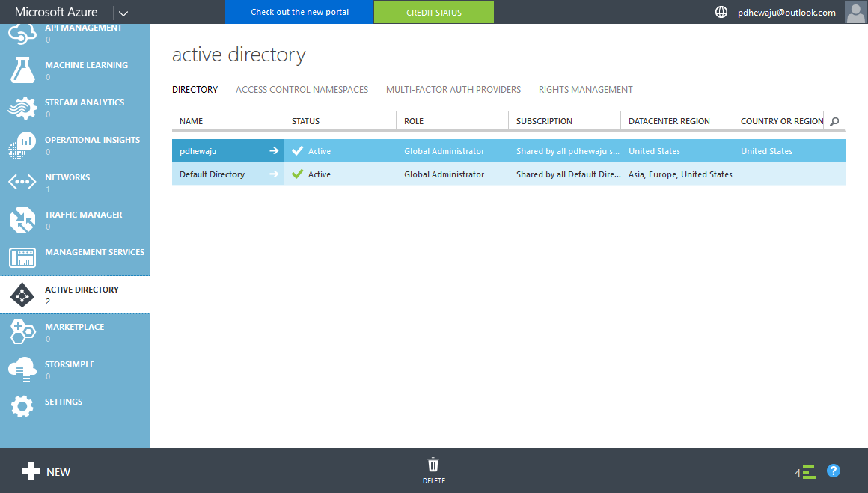Image resolution: width=868 pixels, height=493 pixels.
Task: Click 'Shared by all Default Dire...' cell
Action: pos(569,174)
